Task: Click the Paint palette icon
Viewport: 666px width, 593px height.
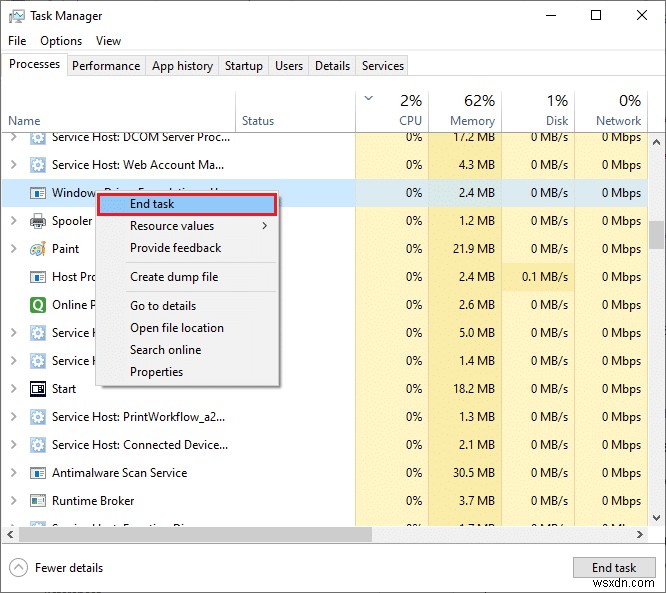Action: [38, 249]
